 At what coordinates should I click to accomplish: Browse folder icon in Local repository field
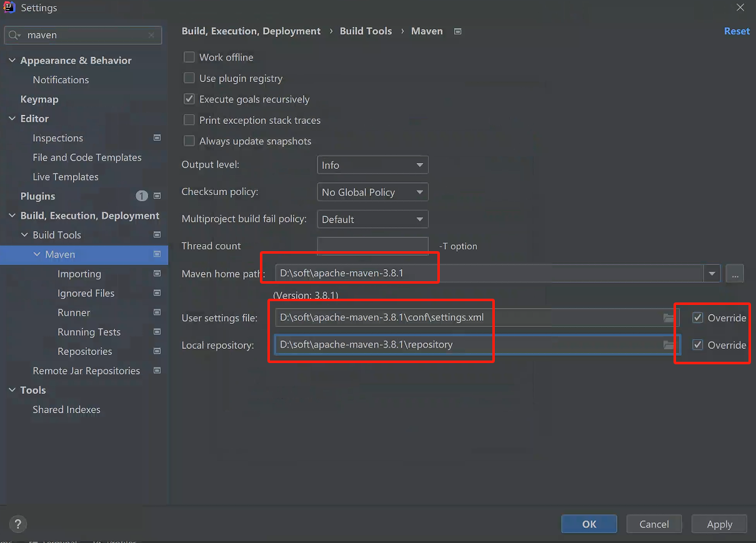coord(669,345)
